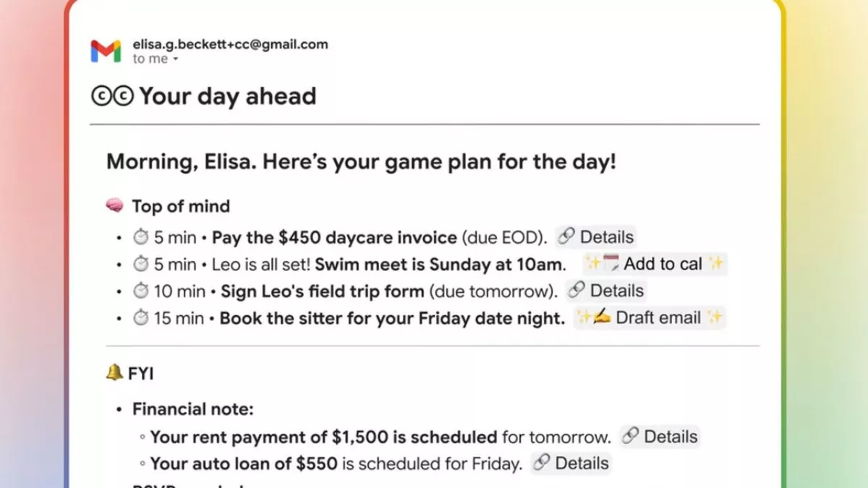
Task: Click the Gmail logo icon
Action: [x=106, y=51]
